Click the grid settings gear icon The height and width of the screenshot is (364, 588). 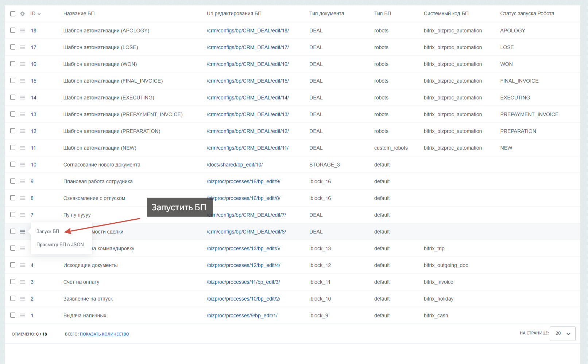pyautogui.click(x=22, y=14)
